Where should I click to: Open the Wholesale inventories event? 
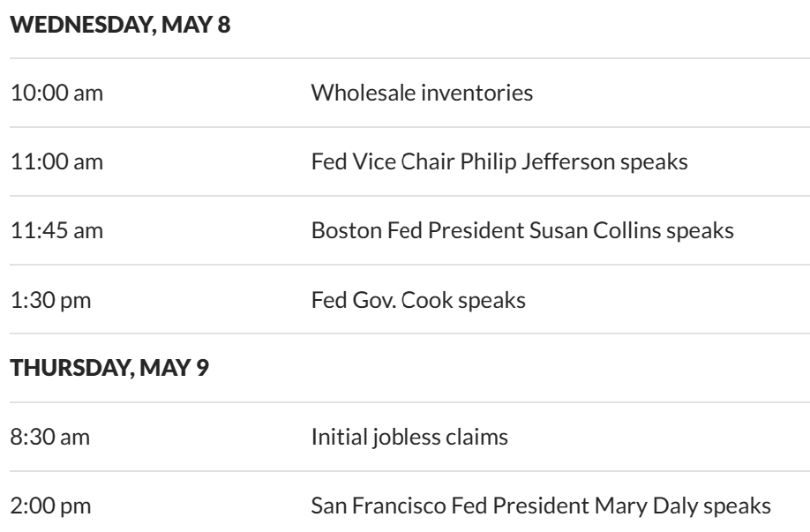click(x=422, y=93)
